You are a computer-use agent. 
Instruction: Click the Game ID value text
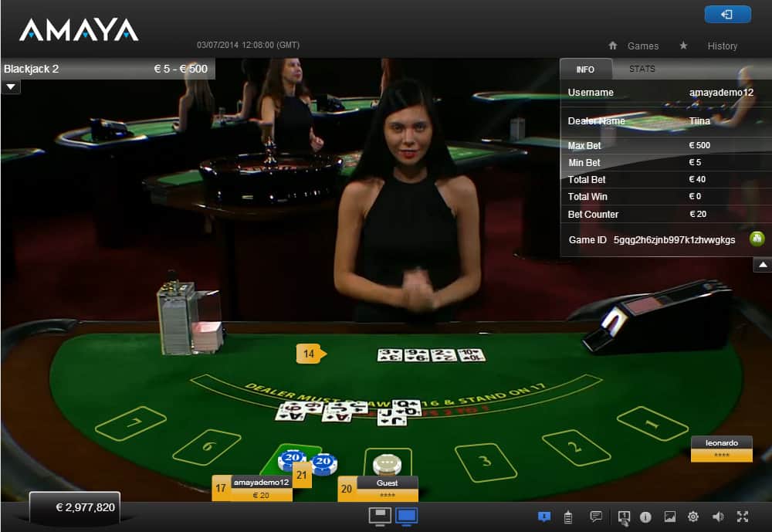click(x=674, y=240)
